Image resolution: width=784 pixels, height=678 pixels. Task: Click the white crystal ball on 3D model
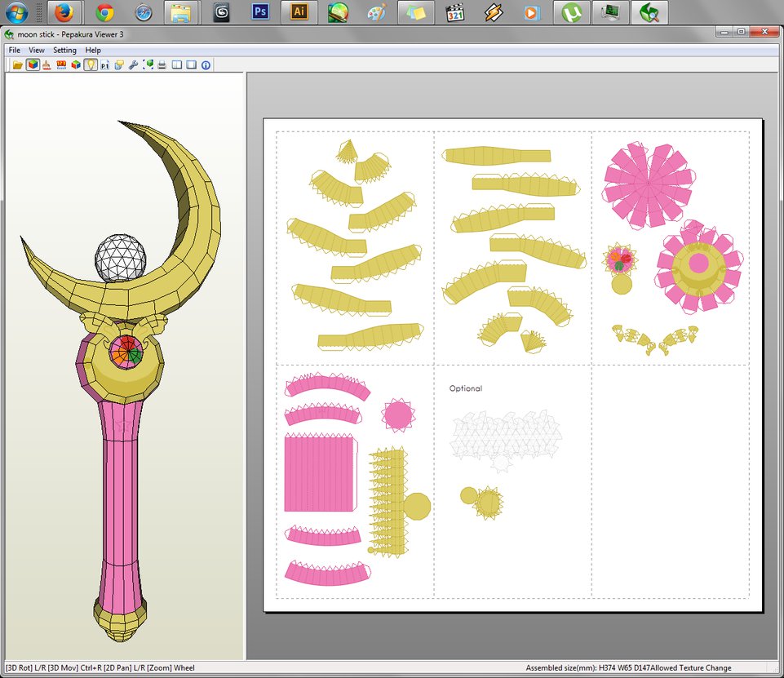(x=121, y=259)
